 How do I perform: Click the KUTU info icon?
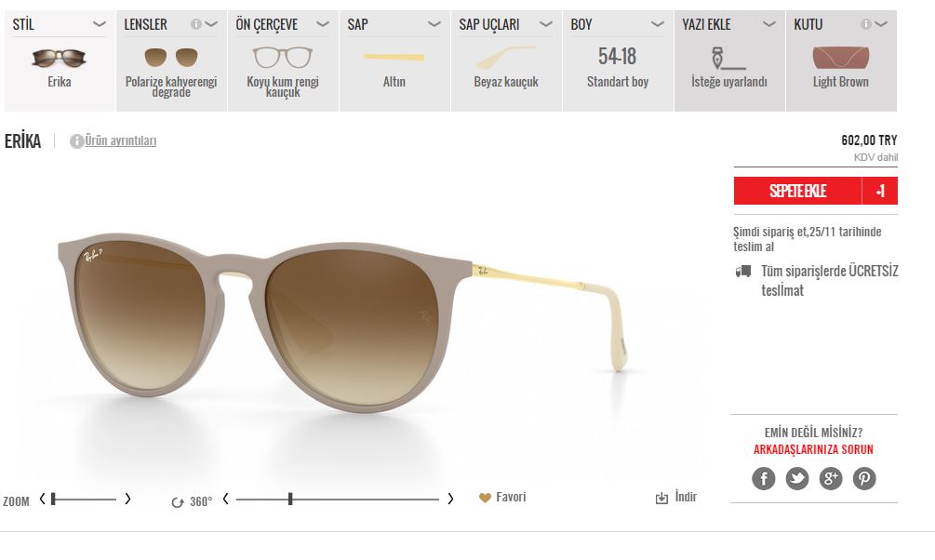pyautogui.click(x=866, y=24)
